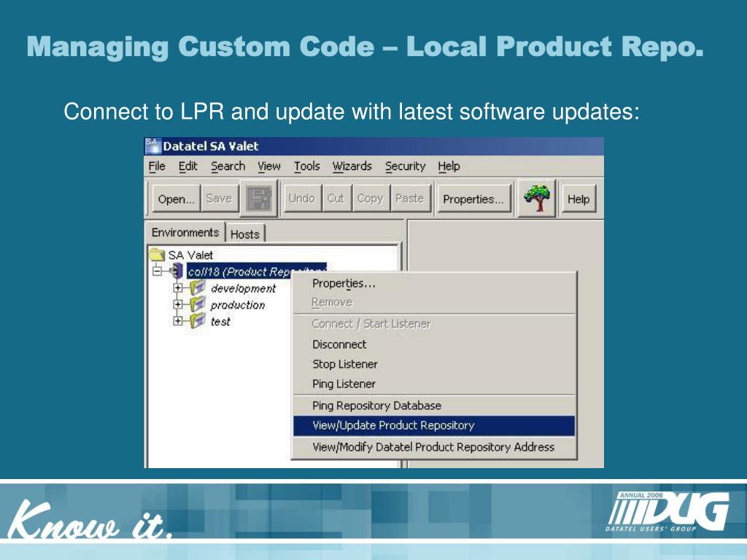Select View/Modify Datatel Product Repository Address
Image resolution: width=747 pixels, height=560 pixels.
[x=434, y=447]
